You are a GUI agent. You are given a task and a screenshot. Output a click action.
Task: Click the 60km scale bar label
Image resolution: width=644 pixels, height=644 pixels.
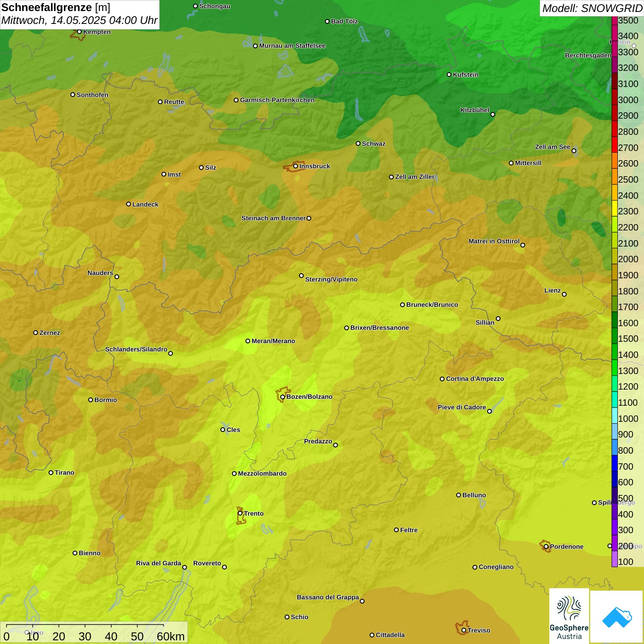point(171,636)
